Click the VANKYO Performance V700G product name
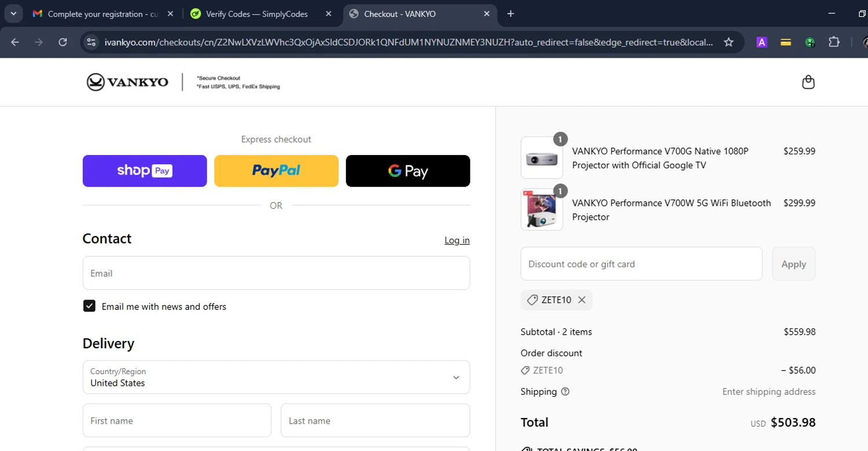Screen dimensions: 868x451 point(660,158)
